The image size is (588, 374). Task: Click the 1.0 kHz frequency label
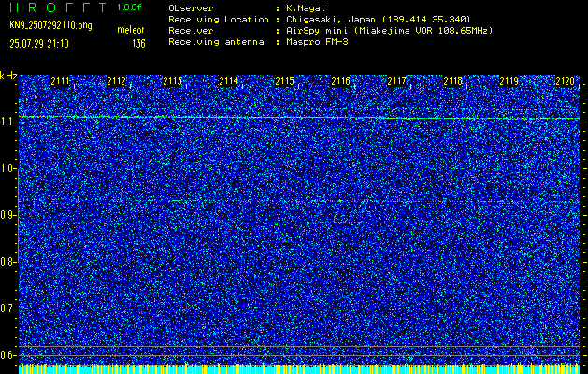tap(7, 169)
